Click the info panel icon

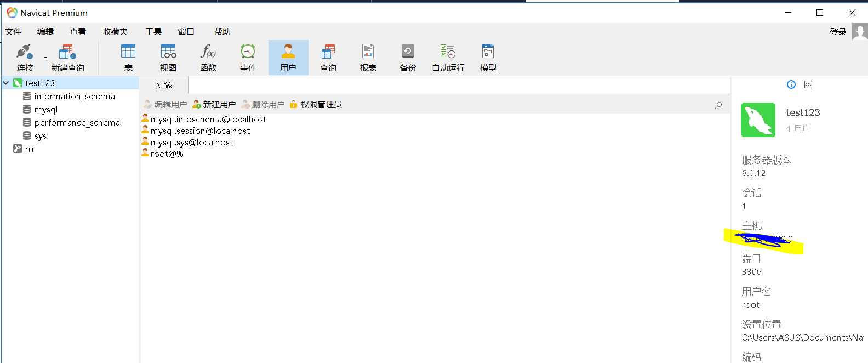click(791, 84)
